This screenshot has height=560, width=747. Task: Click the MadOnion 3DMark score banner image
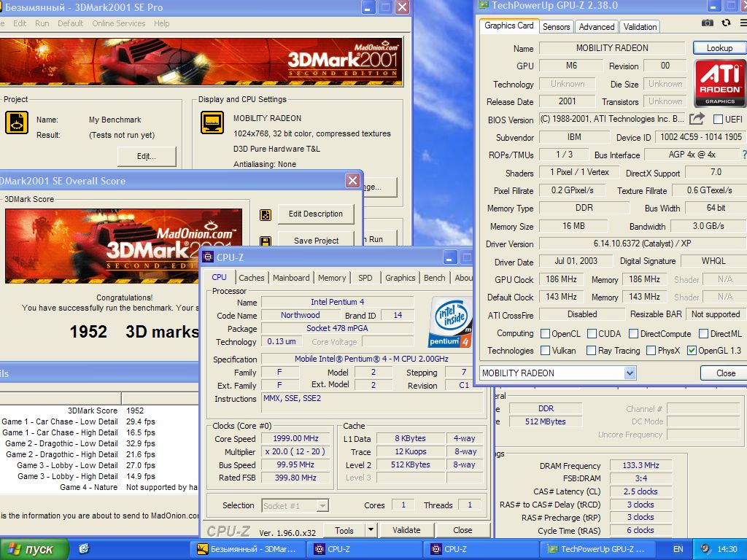coord(124,246)
